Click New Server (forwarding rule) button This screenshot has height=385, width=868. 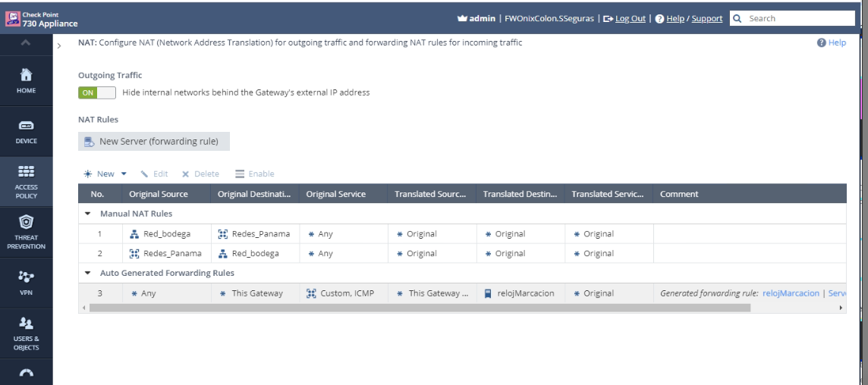(154, 141)
